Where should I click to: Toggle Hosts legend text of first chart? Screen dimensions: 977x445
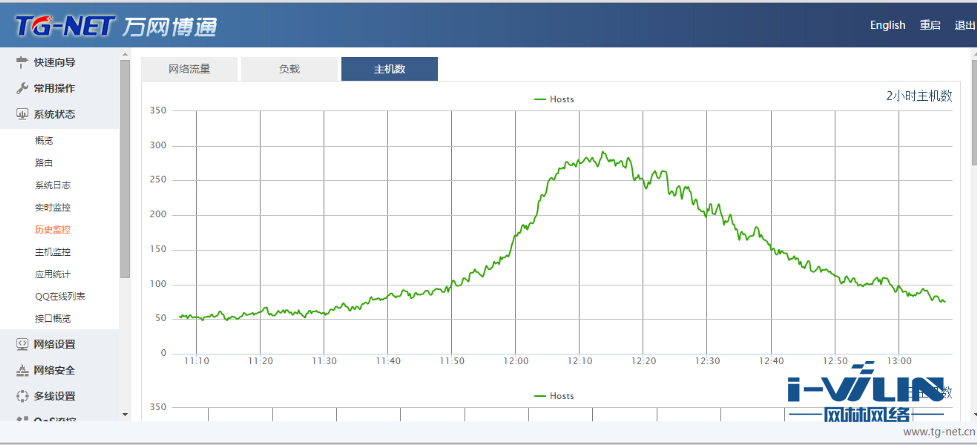pos(562,99)
